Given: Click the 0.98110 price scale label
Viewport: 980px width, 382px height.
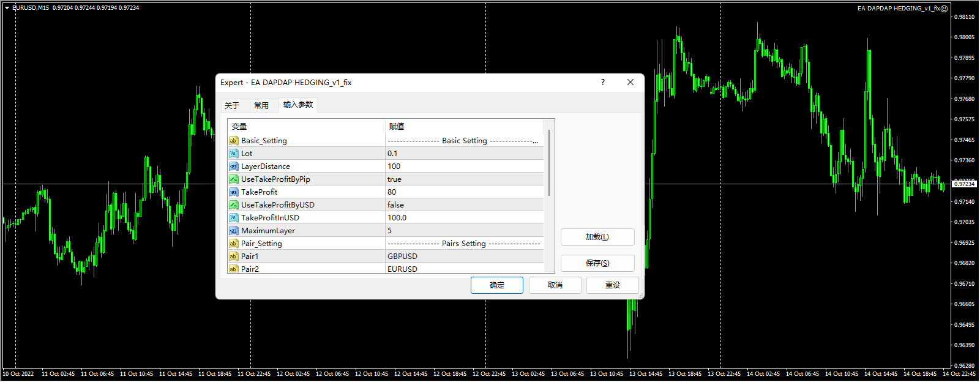Looking at the screenshot, I should click(964, 17).
